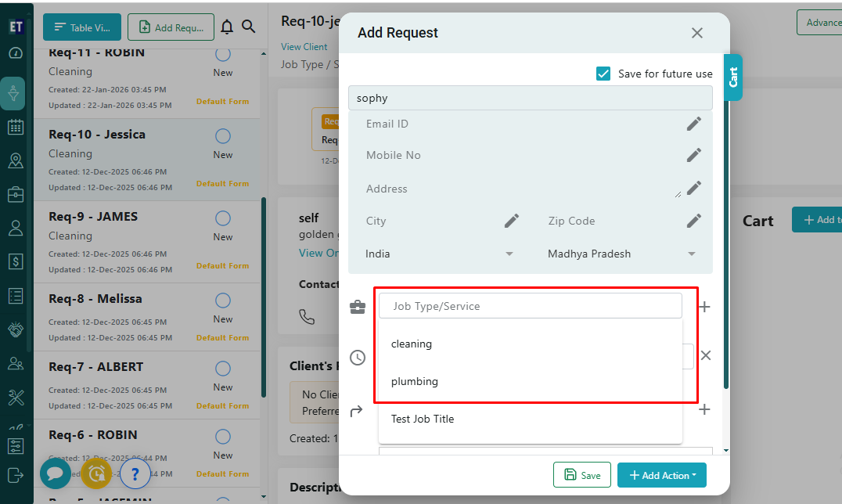Click the notification bell icon

pyautogui.click(x=227, y=27)
